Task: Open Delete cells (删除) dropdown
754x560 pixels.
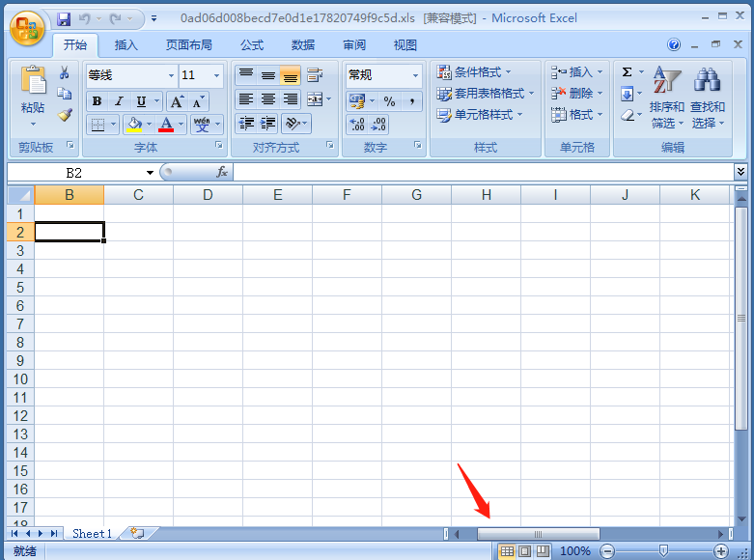Action: (x=576, y=94)
